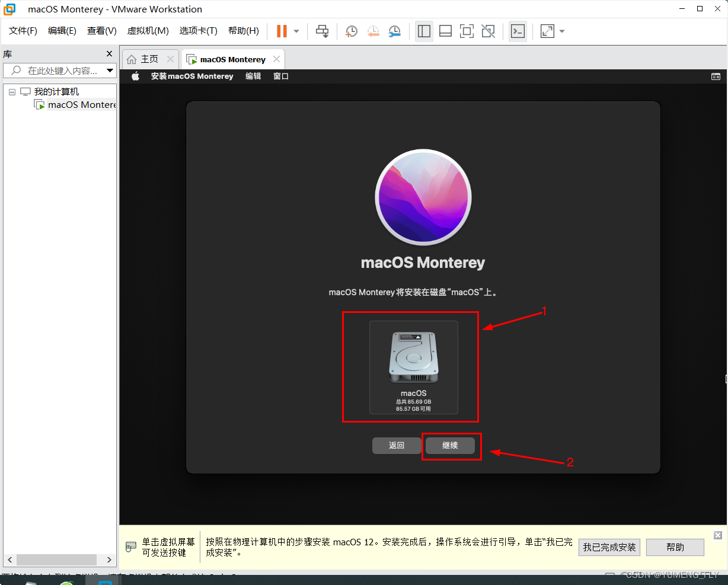This screenshot has height=585, width=728.
Task: Click the 帮助 button in the hint bar
Action: (x=675, y=547)
